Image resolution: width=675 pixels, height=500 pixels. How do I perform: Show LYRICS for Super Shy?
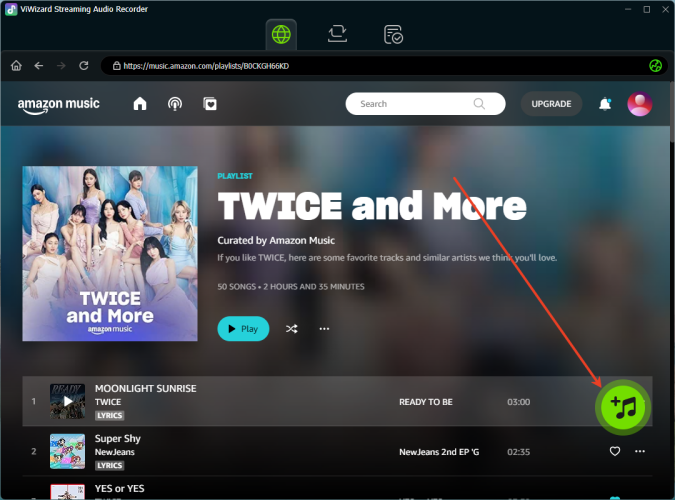[109, 466]
